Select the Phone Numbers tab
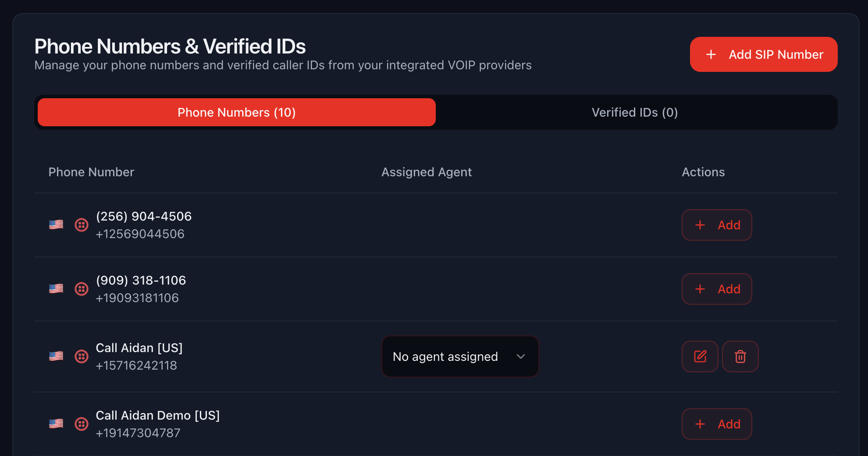868x456 pixels. pos(236,112)
